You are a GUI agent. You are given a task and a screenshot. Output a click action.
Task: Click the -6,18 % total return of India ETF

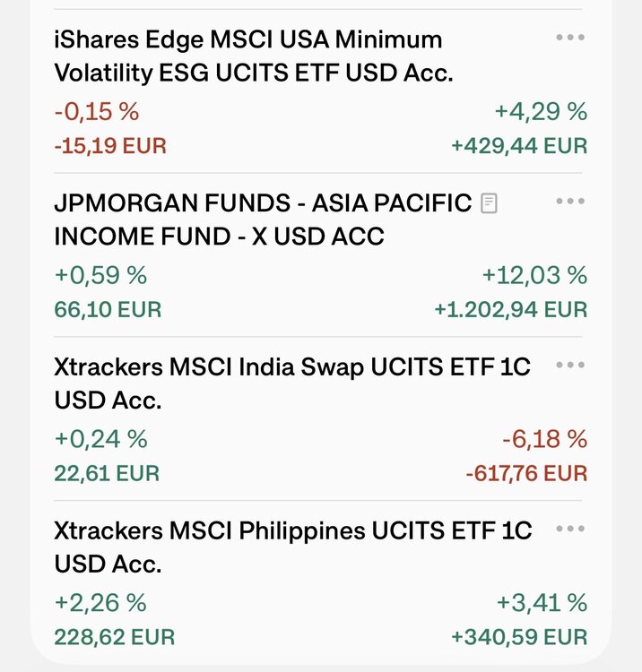click(x=544, y=439)
